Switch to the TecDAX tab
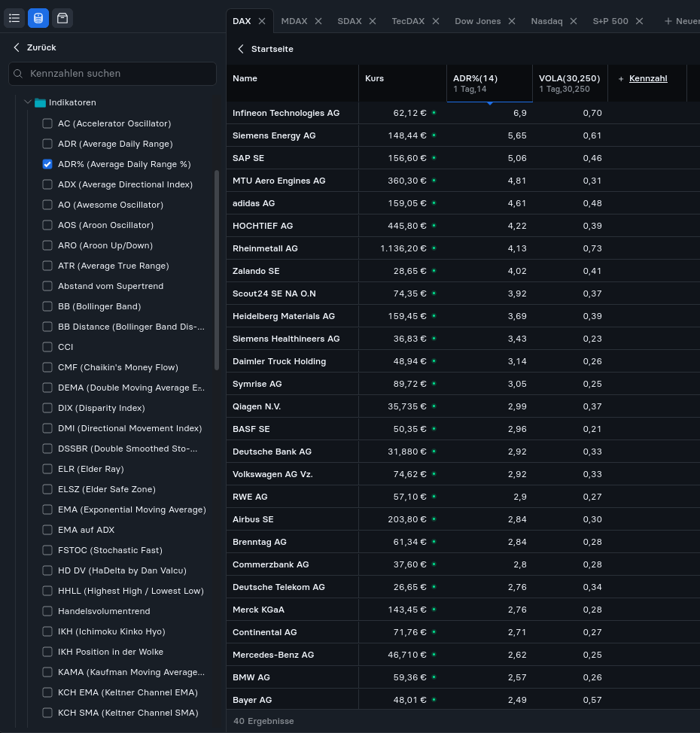This screenshot has height=733, width=700. point(408,21)
